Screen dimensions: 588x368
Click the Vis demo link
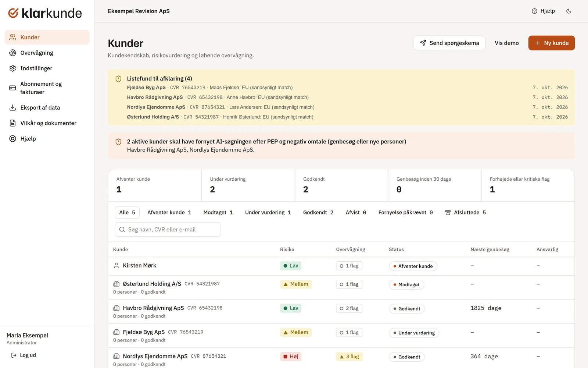tap(506, 43)
